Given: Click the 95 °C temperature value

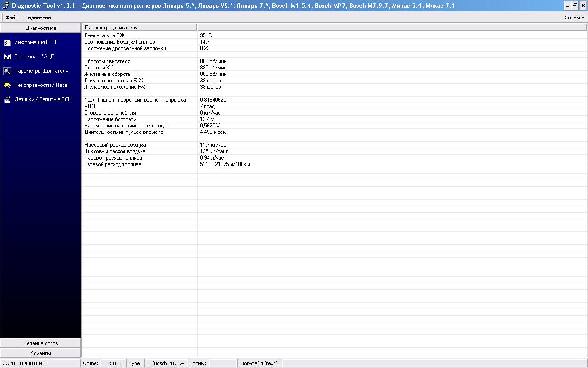Looking at the screenshot, I should tap(206, 35).
